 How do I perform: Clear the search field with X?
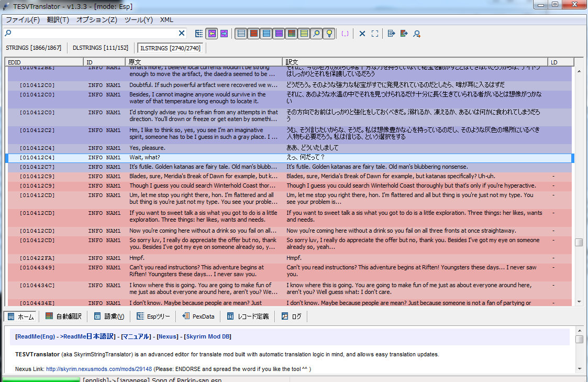tap(182, 33)
